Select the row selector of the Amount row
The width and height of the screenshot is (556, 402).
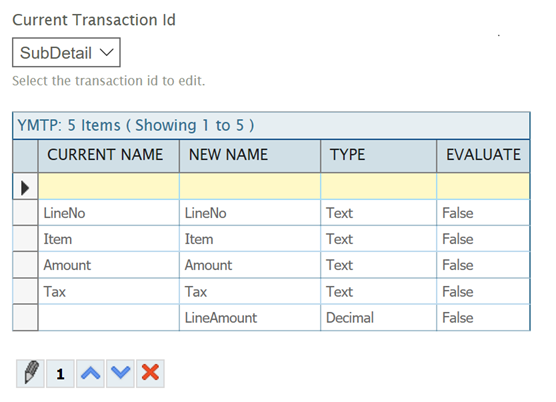pos(25,265)
